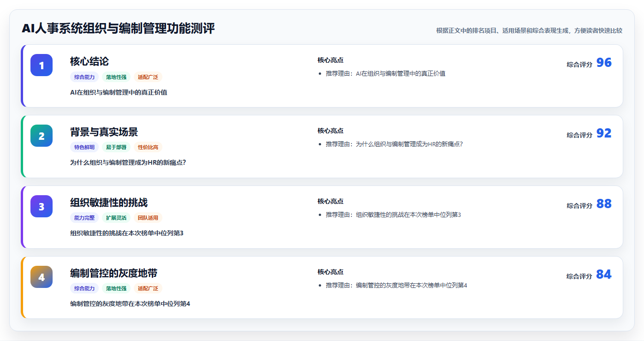Click bullet 推荐理由：组织敏捷性的挑战在本次榜单中位列第3

pos(394,215)
